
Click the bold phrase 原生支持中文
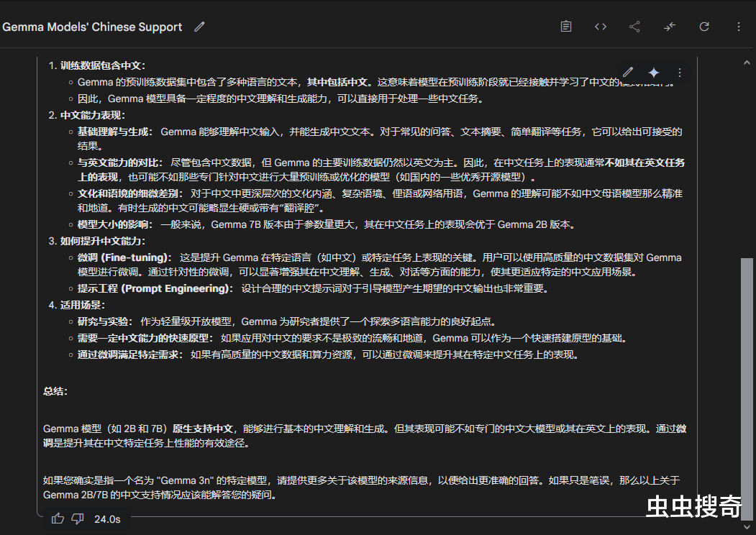coord(203,429)
